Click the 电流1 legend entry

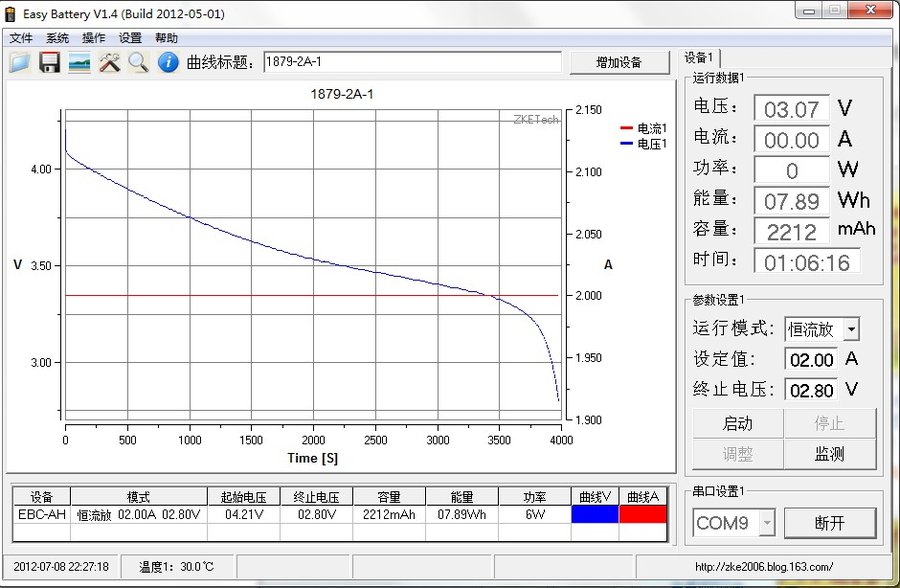click(644, 128)
